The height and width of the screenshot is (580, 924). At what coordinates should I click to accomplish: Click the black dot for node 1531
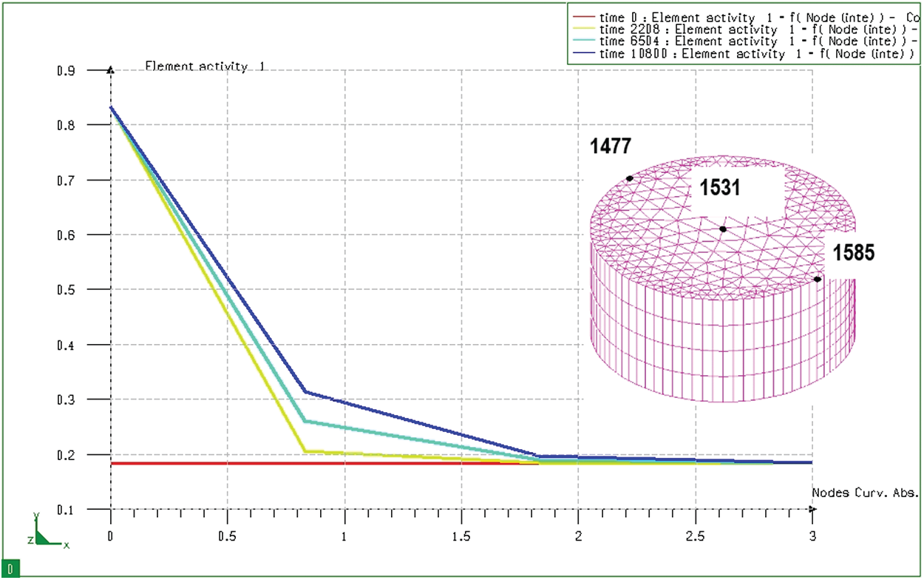coord(723,229)
